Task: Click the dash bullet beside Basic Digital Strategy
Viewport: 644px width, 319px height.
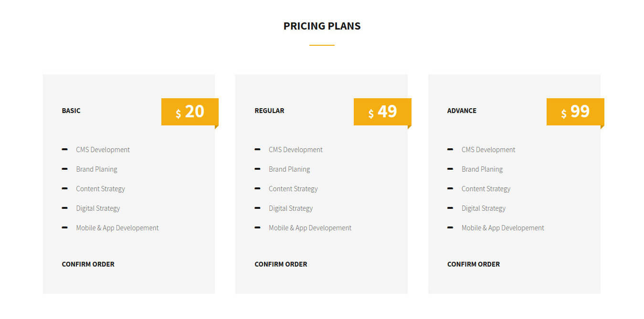Action: click(x=64, y=208)
